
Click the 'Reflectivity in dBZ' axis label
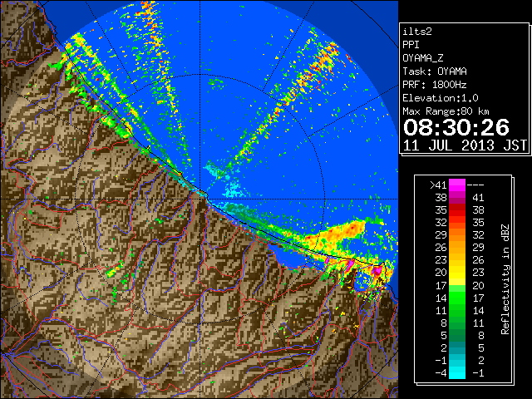(505, 279)
